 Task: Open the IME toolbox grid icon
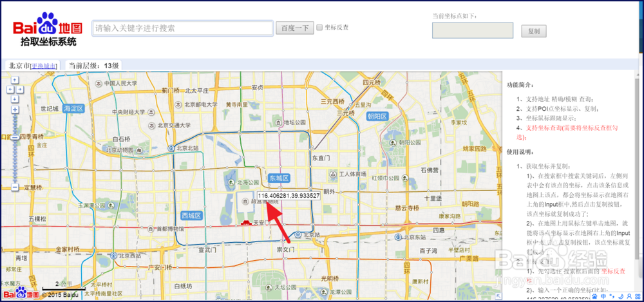tap(637, 296)
